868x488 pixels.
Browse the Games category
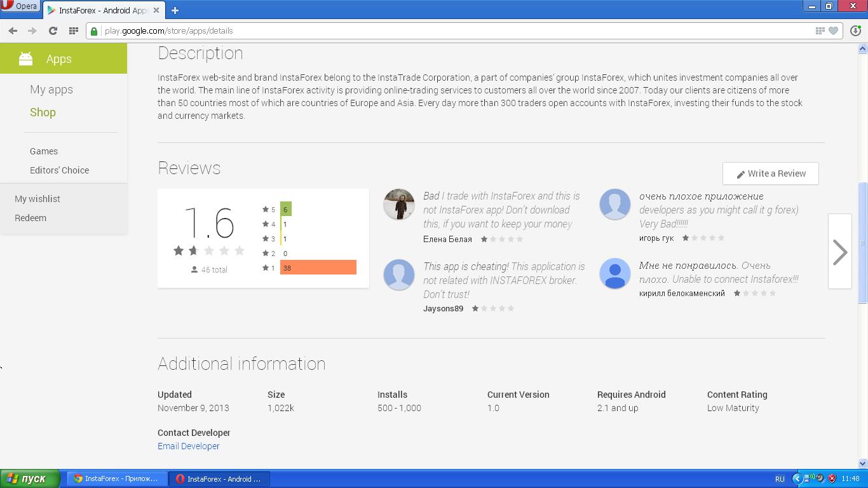[44, 151]
